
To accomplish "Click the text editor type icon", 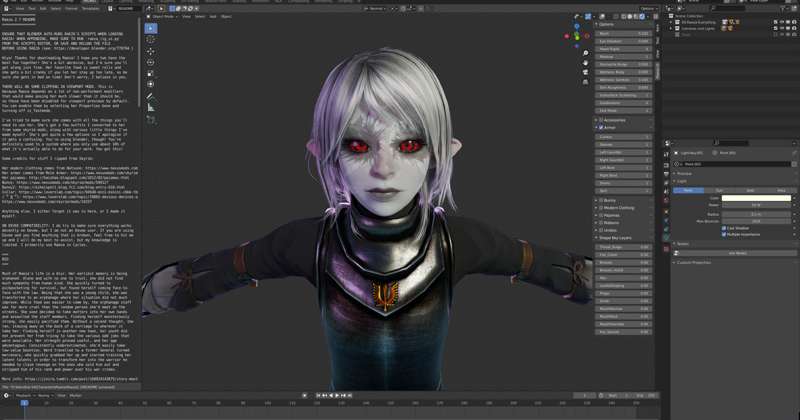I will (6, 8).
